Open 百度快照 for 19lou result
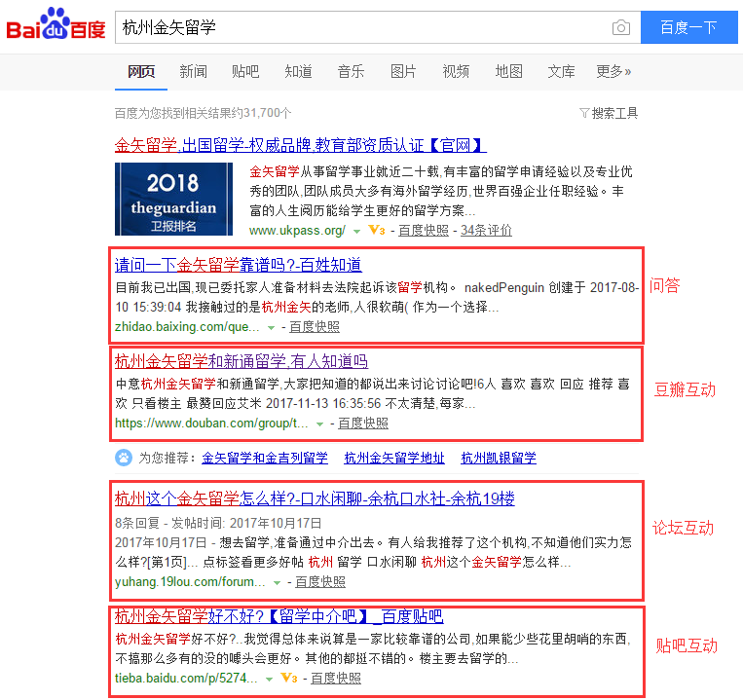Viewport: 743px width, 700px height. tap(320, 581)
